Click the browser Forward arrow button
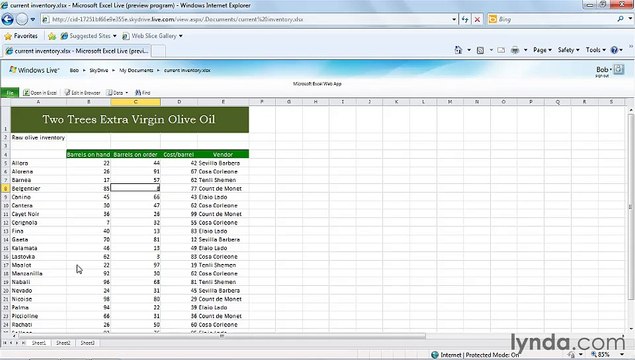The width and height of the screenshot is (635, 360). (x=22, y=19)
